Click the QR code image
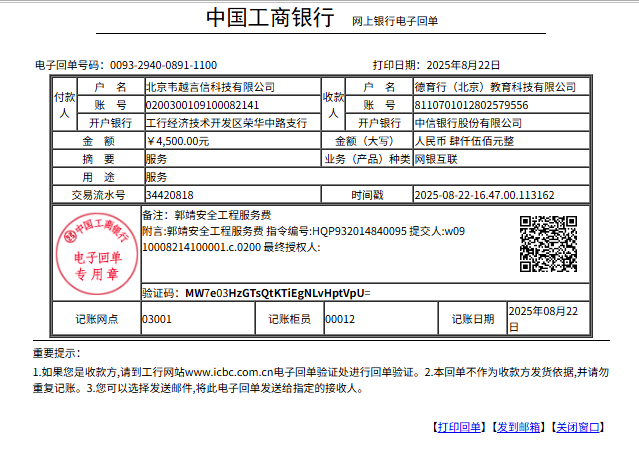The image size is (639, 452). [548, 244]
